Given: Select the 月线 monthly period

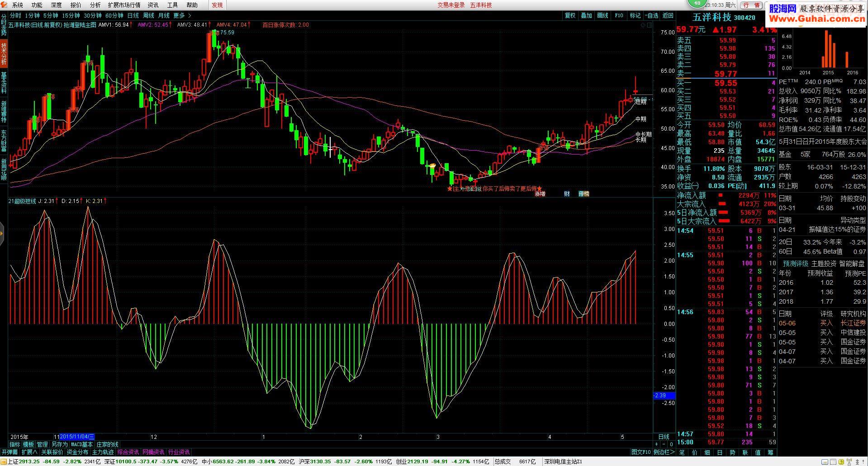Looking at the screenshot, I should coord(164,15).
